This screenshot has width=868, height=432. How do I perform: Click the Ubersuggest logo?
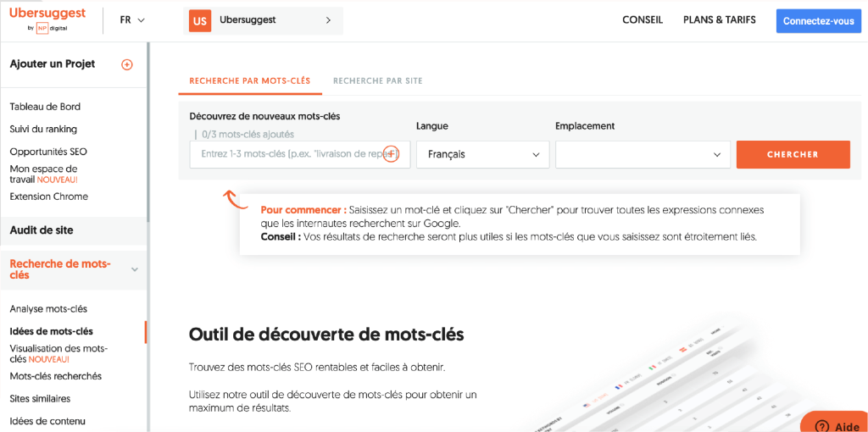point(47,20)
